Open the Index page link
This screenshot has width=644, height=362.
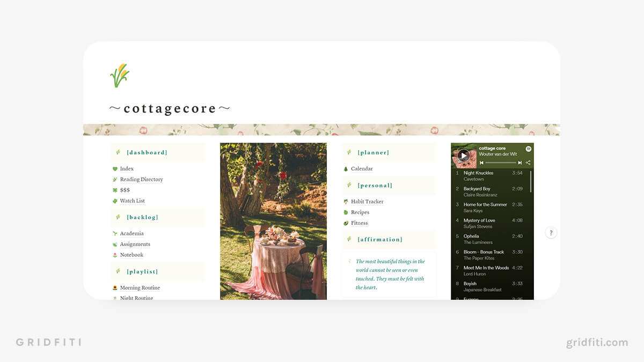[x=127, y=169]
